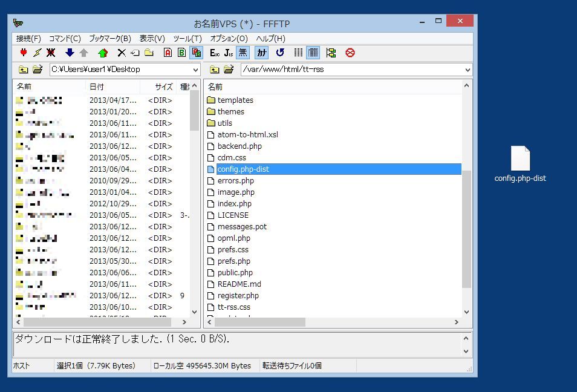Open コマンド(C) menu
Image resolution: width=577 pixels, height=392 pixels.
(x=65, y=39)
